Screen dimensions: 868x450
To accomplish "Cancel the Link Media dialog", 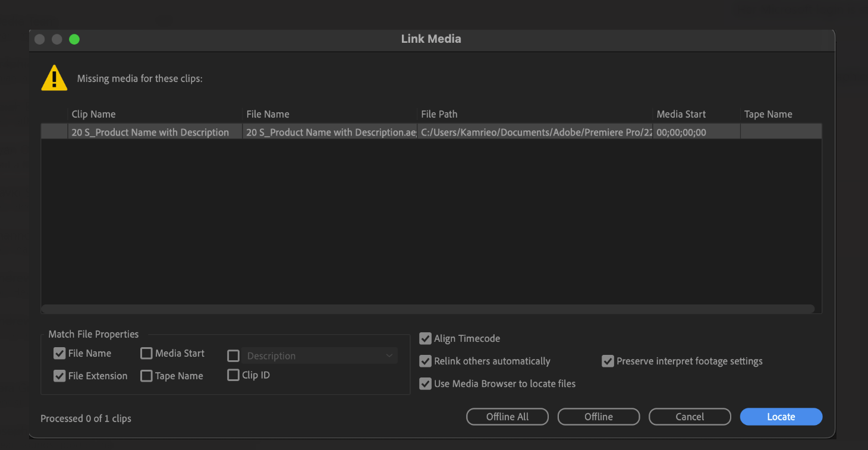I will coord(690,416).
